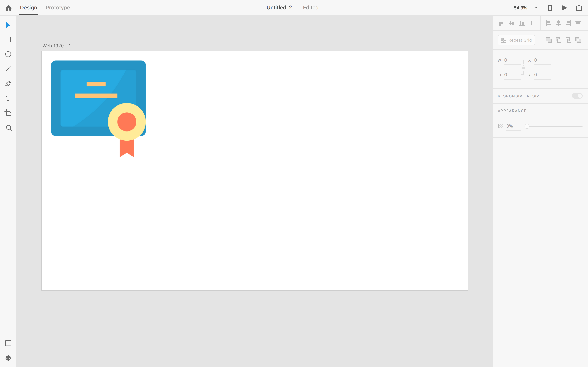Select the Line tool

click(x=8, y=69)
